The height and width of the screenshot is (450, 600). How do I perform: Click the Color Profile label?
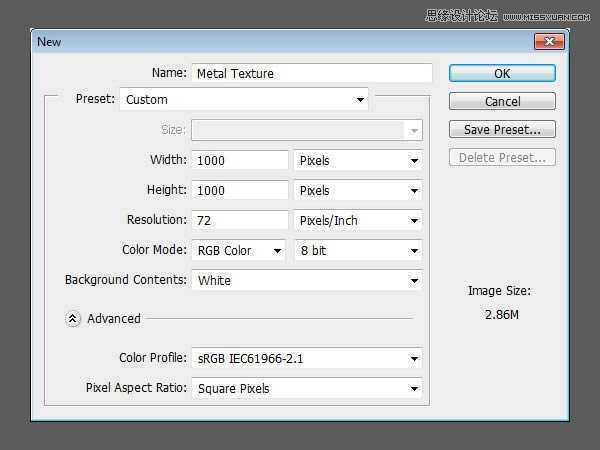pyautogui.click(x=153, y=357)
